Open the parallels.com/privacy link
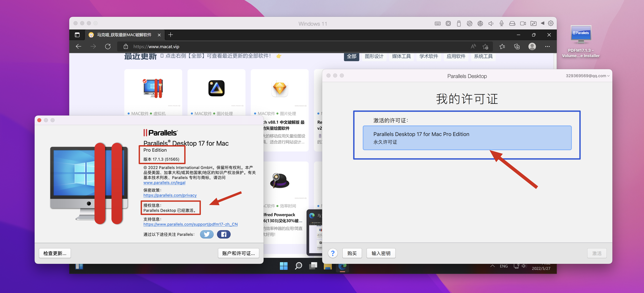This screenshot has height=293, width=644. click(170, 195)
